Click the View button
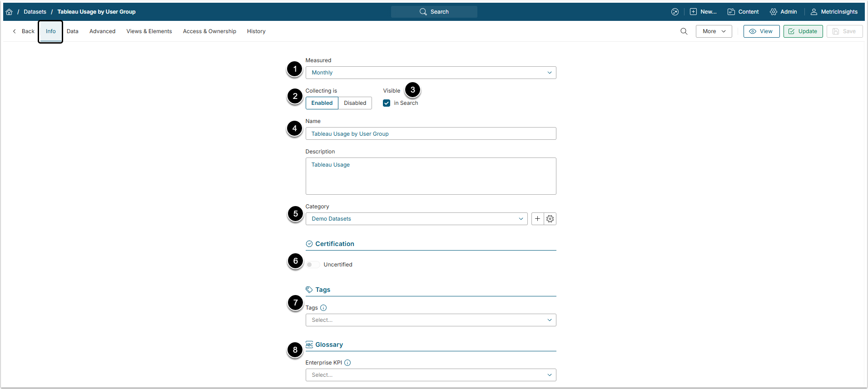The image size is (868, 389). coord(761,31)
